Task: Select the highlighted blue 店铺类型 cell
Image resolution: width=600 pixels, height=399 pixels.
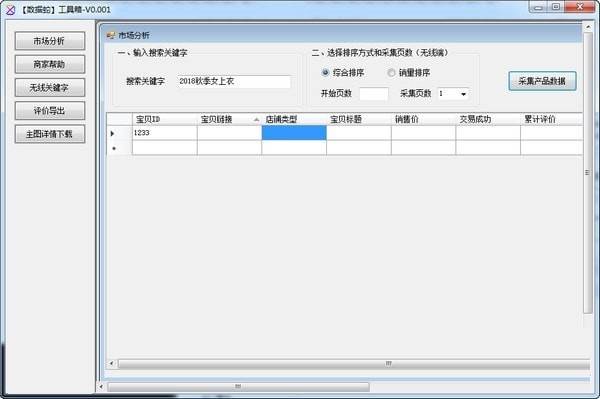Action: coord(294,133)
